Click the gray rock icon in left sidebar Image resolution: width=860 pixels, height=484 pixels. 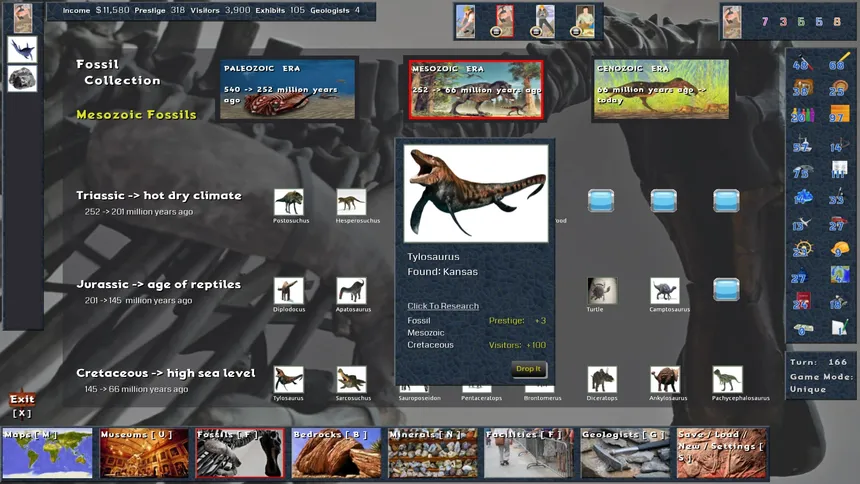[x=22, y=78]
